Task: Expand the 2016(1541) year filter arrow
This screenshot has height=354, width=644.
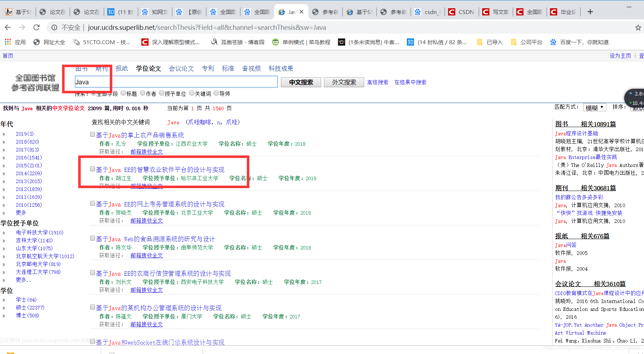Action: [4, 158]
